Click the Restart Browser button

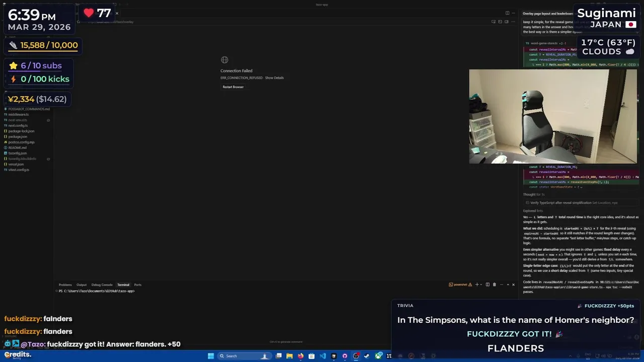pyautogui.click(x=233, y=87)
